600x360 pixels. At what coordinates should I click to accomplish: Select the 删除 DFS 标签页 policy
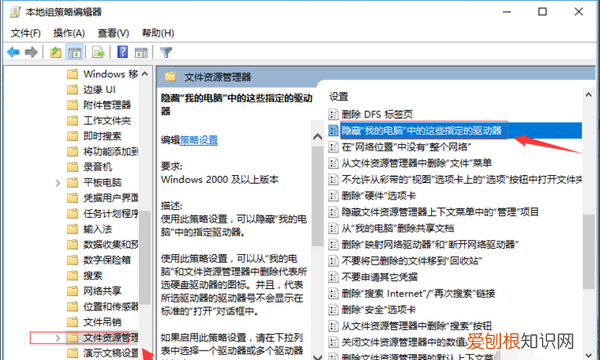(377, 114)
